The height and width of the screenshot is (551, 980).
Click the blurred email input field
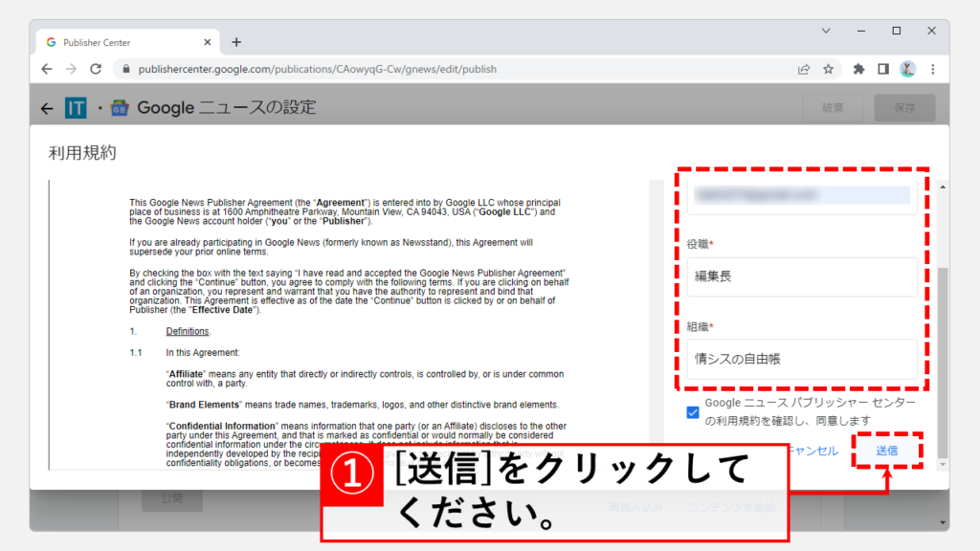tap(802, 195)
